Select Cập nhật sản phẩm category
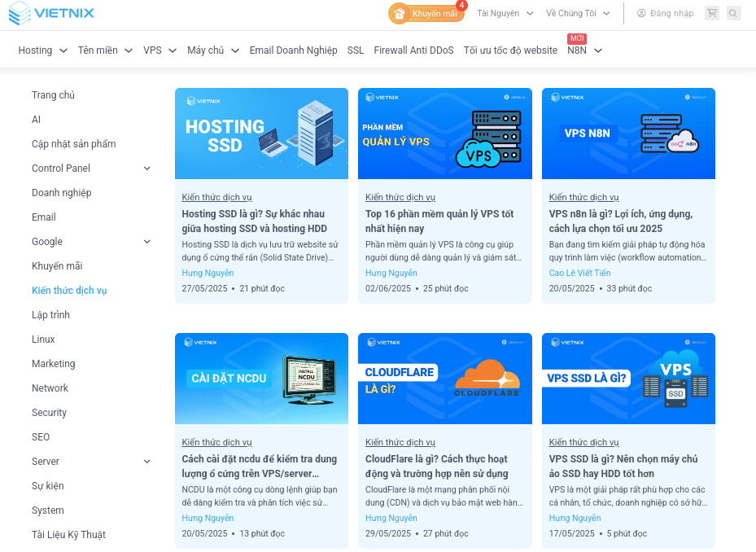This screenshot has height=552, width=756. click(74, 144)
